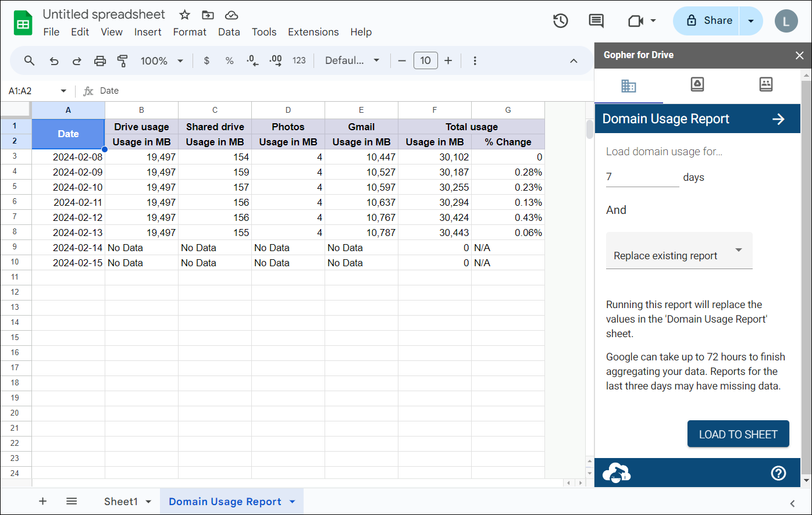The image size is (812, 515).
Task: Click spreadsheet title Untitled spreadsheet
Action: [104, 15]
